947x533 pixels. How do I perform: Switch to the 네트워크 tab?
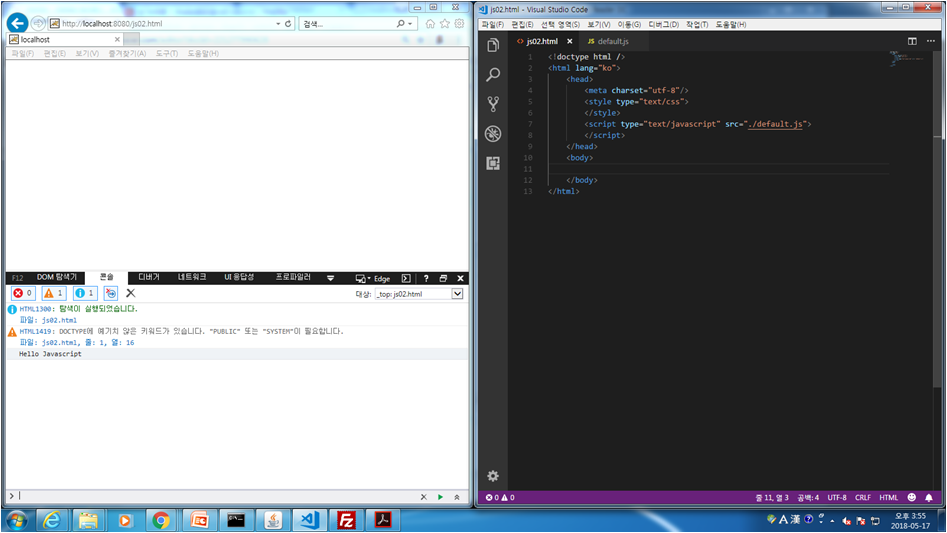pos(192,277)
